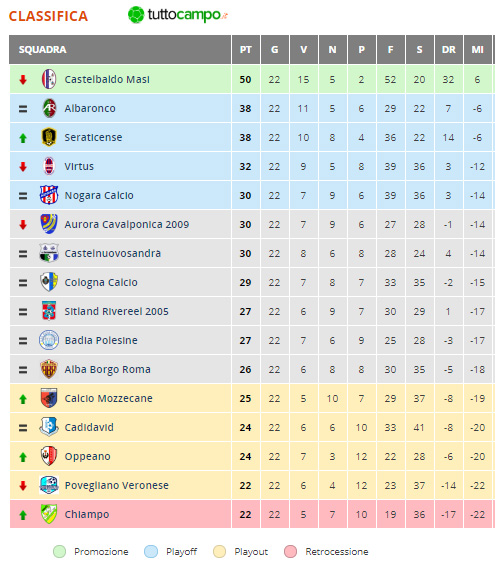Click the Nogara Calcio striped crest
The height and width of the screenshot is (565, 495).
[x=49, y=195]
